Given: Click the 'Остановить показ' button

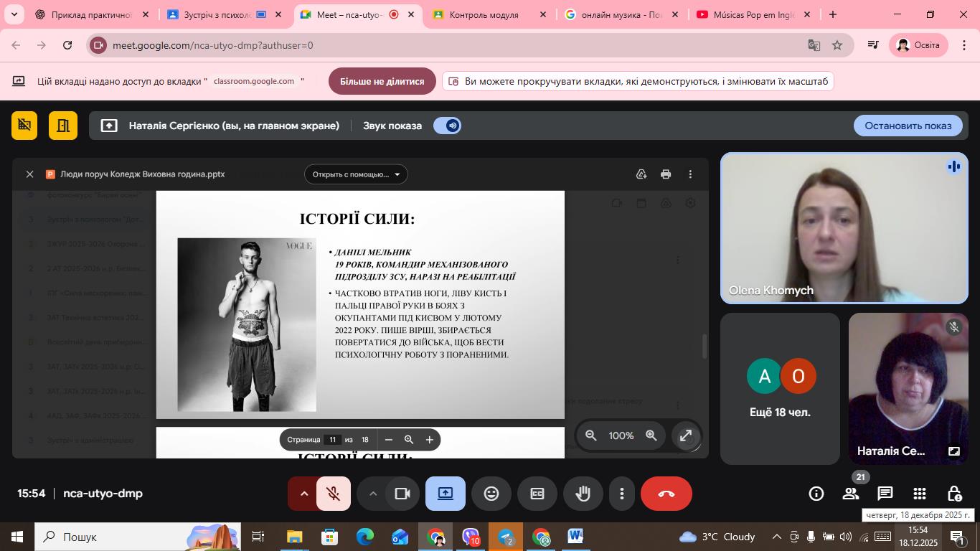Looking at the screenshot, I should point(908,126).
